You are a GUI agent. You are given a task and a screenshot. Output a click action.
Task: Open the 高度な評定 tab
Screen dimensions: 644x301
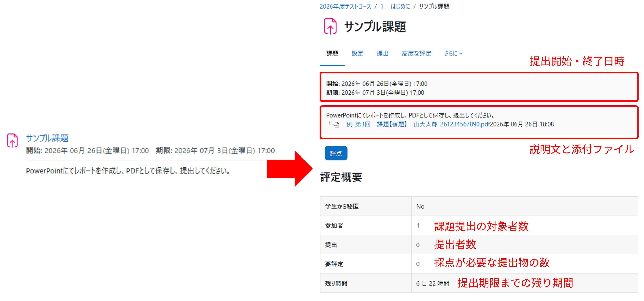pyautogui.click(x=416, y=53)
